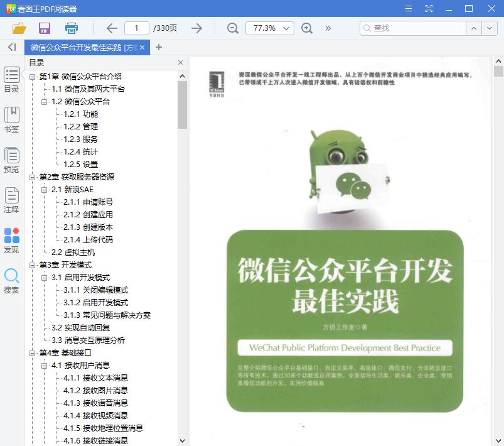The height and width of the screenshot is (446, 504).
Task: Collapse 第3章 开发模式 node
Action: pyautogui.click(x=32, y=265)
